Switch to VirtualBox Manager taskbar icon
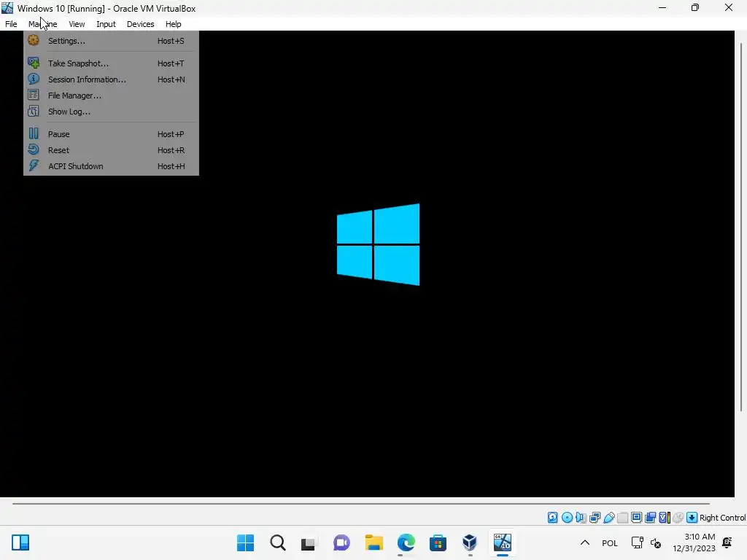The width and height of the screenshot is (747, 560). click(470, 542)
